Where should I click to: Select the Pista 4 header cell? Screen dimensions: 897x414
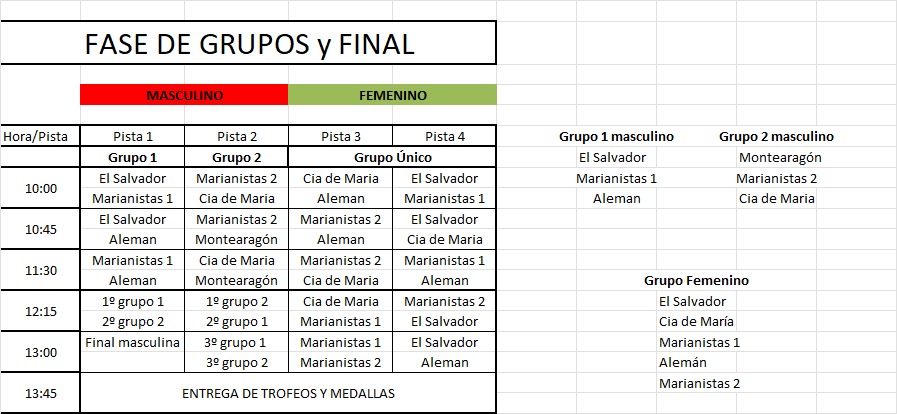pos(444,137)
